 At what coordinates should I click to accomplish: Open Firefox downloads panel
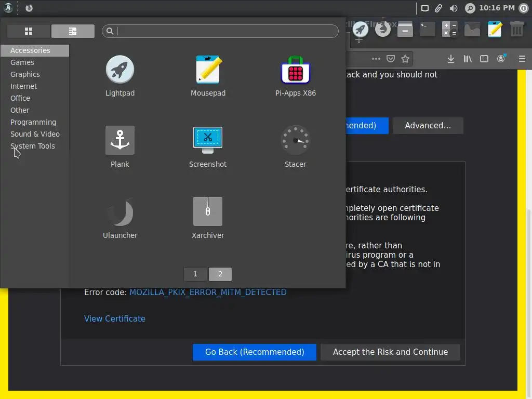450,59
